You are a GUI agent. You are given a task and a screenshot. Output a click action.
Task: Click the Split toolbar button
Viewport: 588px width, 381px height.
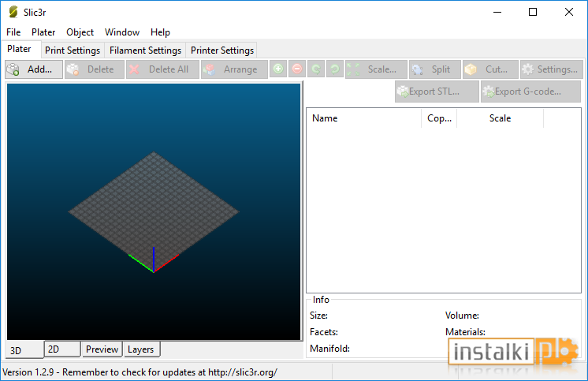[x=435, y=69]
